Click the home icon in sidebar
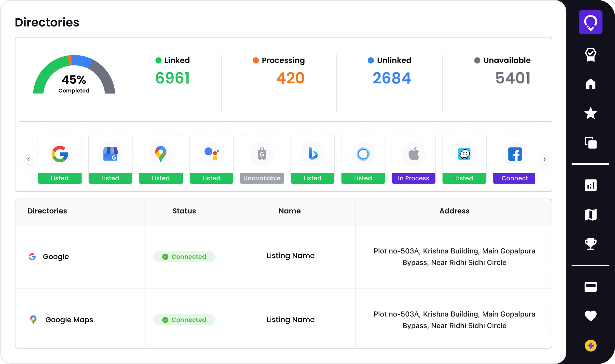This screenshot has width=615, height=364. (590, 84)
